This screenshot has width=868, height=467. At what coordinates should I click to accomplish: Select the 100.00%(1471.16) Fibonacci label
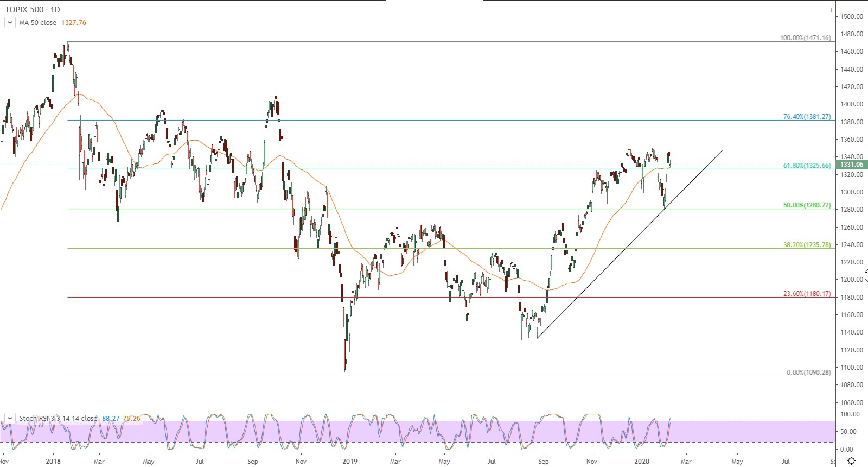point(805,38)
